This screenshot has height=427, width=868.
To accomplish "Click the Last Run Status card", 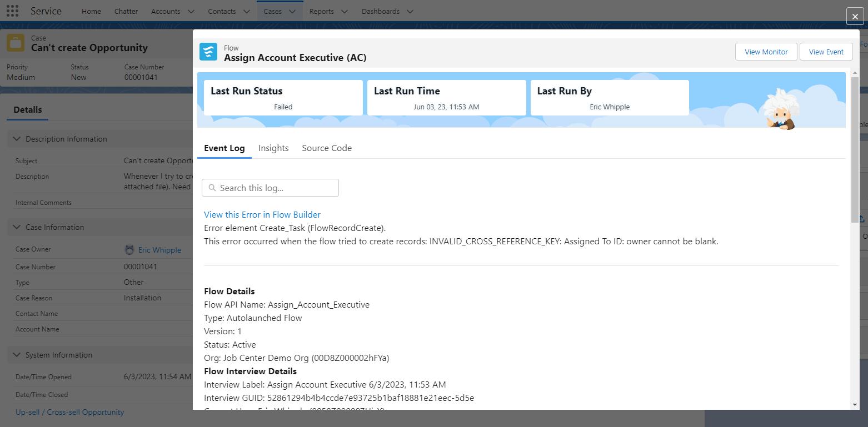I will (283, 98).
